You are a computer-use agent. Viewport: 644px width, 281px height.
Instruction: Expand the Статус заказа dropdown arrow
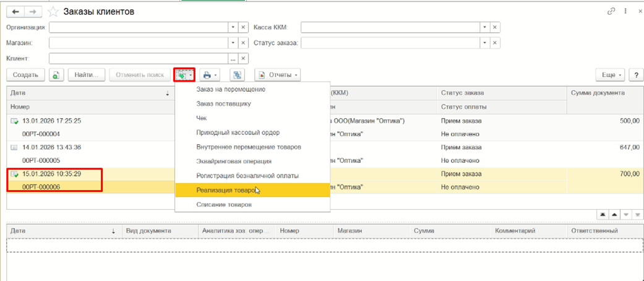485,43
